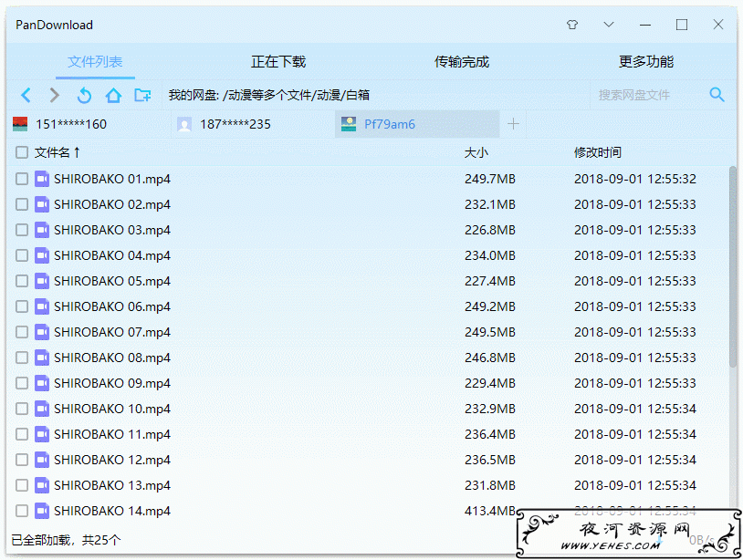Check the box for SHIROBAKO 01.mp4
The width and height of the screenshot is (743, 560).
pos(22,179)
